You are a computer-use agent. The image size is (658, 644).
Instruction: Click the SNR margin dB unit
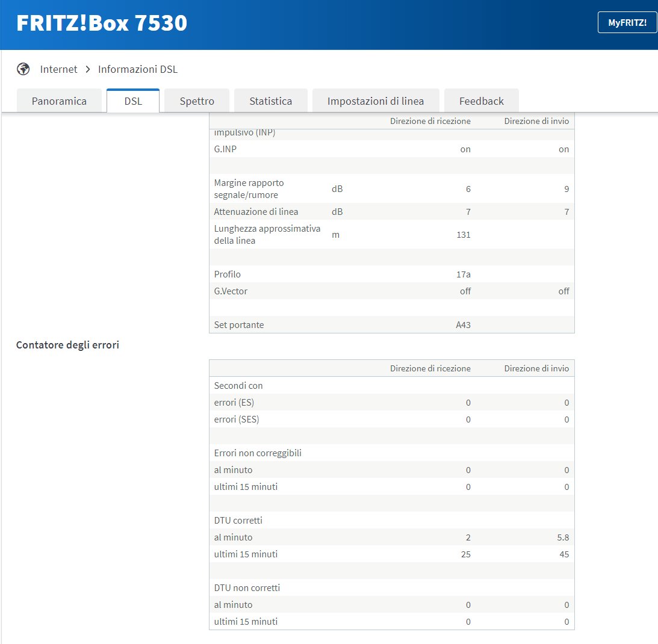pyautogui.click(x=337, y=189)
